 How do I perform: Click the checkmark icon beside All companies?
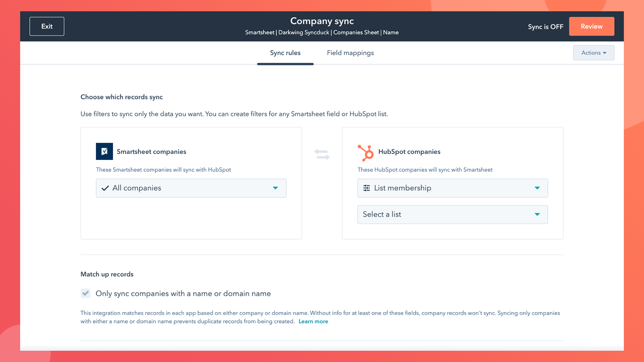105,188
